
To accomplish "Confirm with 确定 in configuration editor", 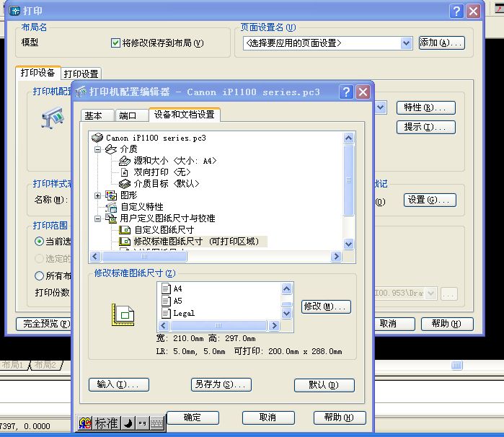I will point(193,418).
